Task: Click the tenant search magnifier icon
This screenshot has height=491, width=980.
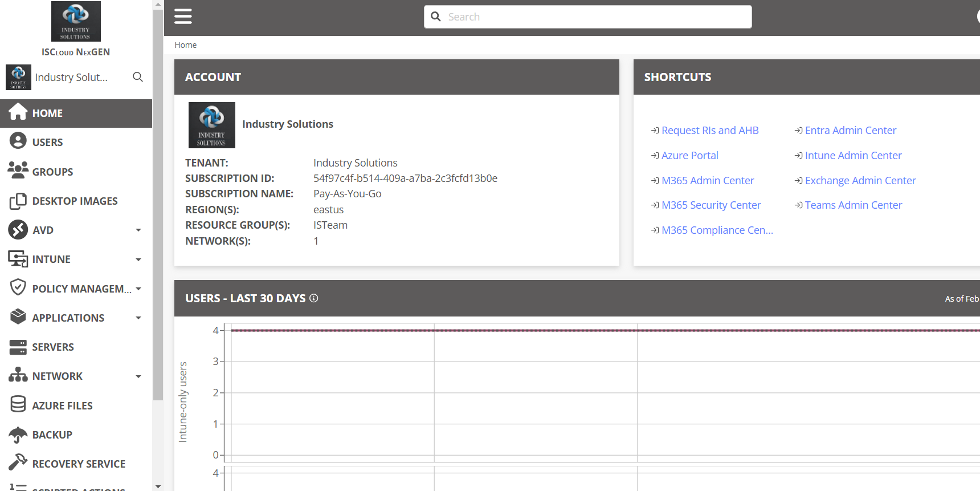Action: (x=138, y=77)
